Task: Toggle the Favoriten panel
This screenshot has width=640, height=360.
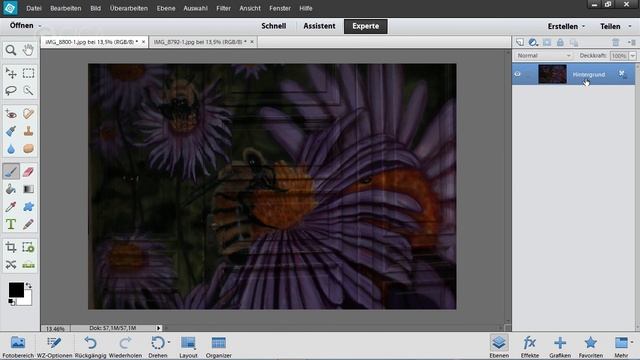Action: pos(591,347)
